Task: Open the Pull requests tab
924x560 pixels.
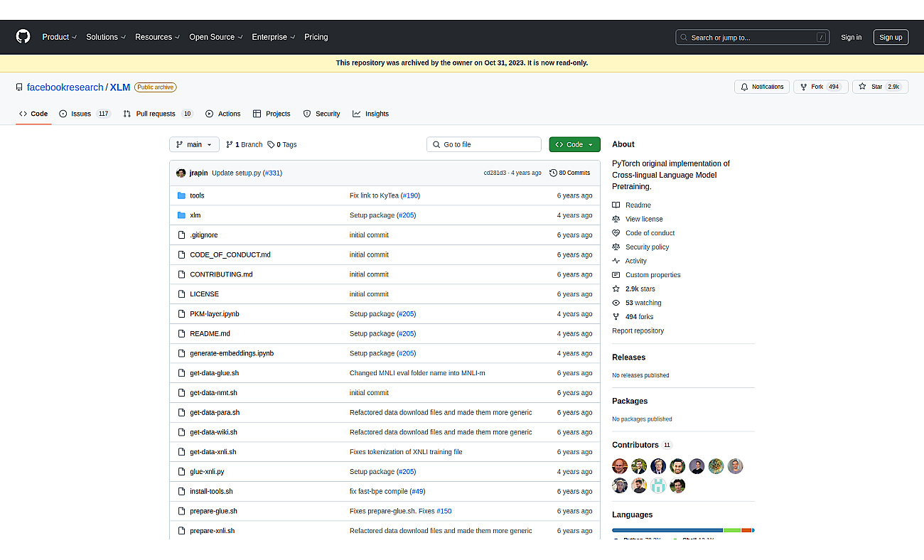Action: tap(158, 114)
